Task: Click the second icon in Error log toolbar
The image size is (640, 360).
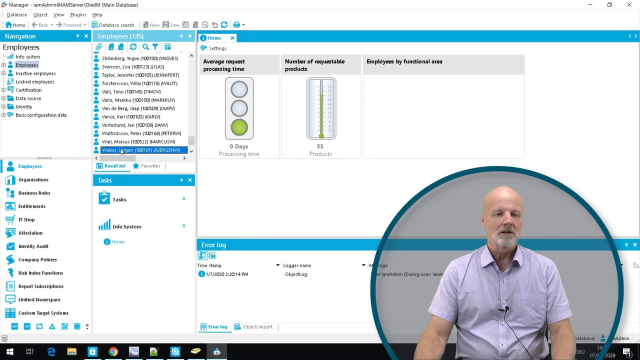Action: [212, 256]
